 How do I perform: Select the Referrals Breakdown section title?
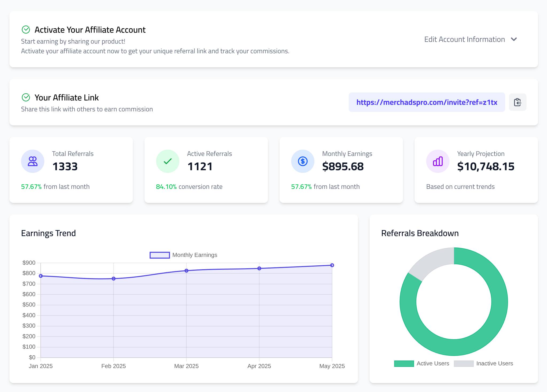(420, 233)
